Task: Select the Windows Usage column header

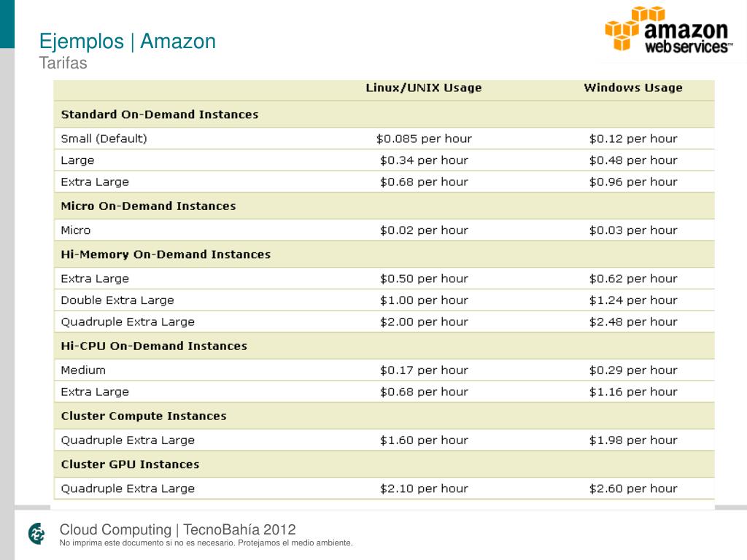Action: tap(633, 87)
